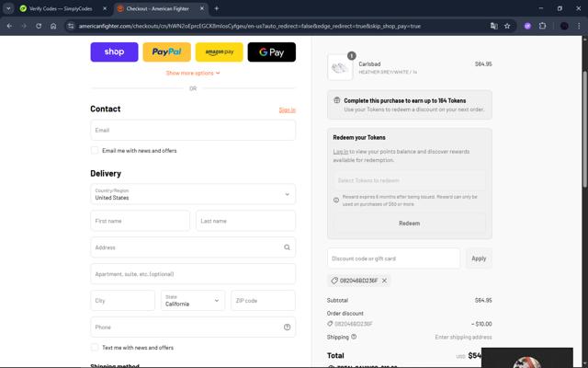Click Shipping help question icon
Viewport: 588px width, 368px height.
tap(354, 337)
